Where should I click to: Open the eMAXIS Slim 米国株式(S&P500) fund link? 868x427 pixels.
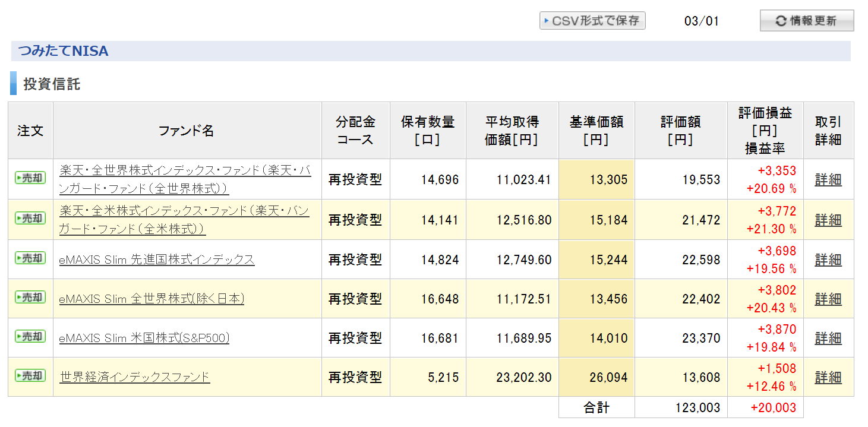[144, 338]
